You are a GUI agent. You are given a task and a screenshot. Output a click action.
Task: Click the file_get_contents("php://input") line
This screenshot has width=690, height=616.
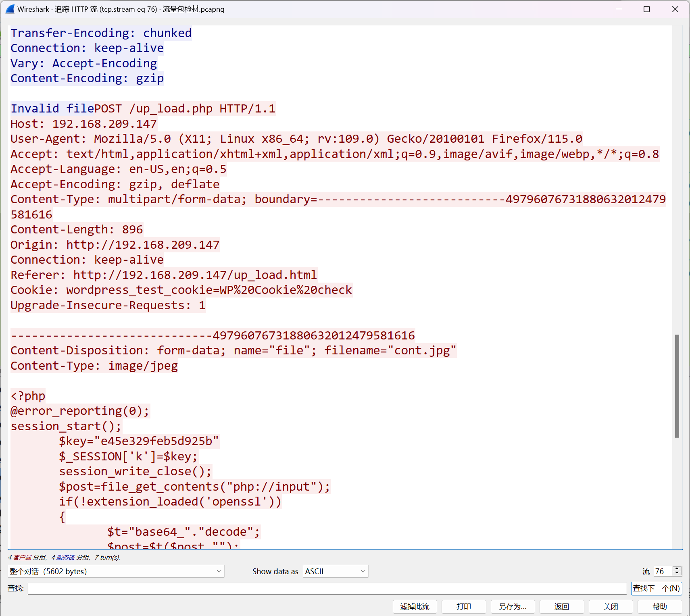195,487
